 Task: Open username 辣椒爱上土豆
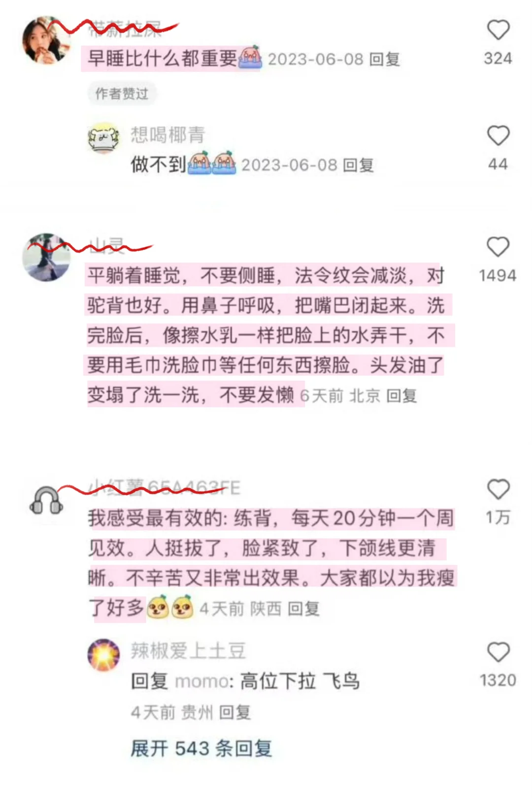(x=188, y=651)
